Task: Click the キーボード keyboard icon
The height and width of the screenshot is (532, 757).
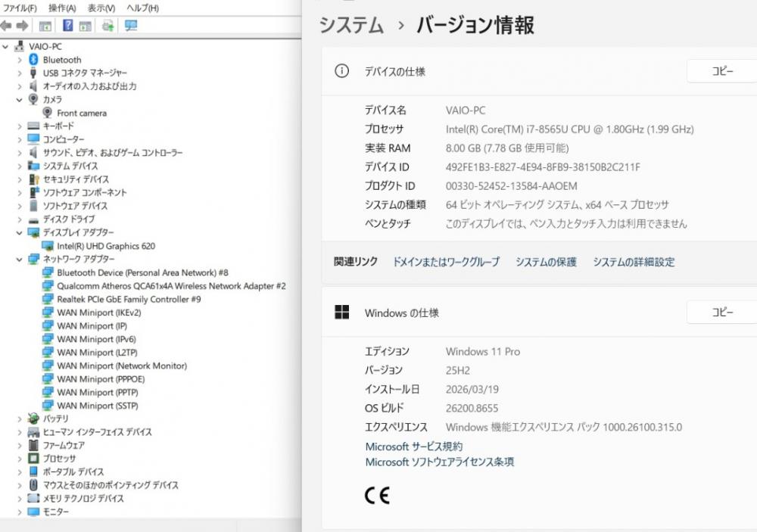Action: [33, 126]
